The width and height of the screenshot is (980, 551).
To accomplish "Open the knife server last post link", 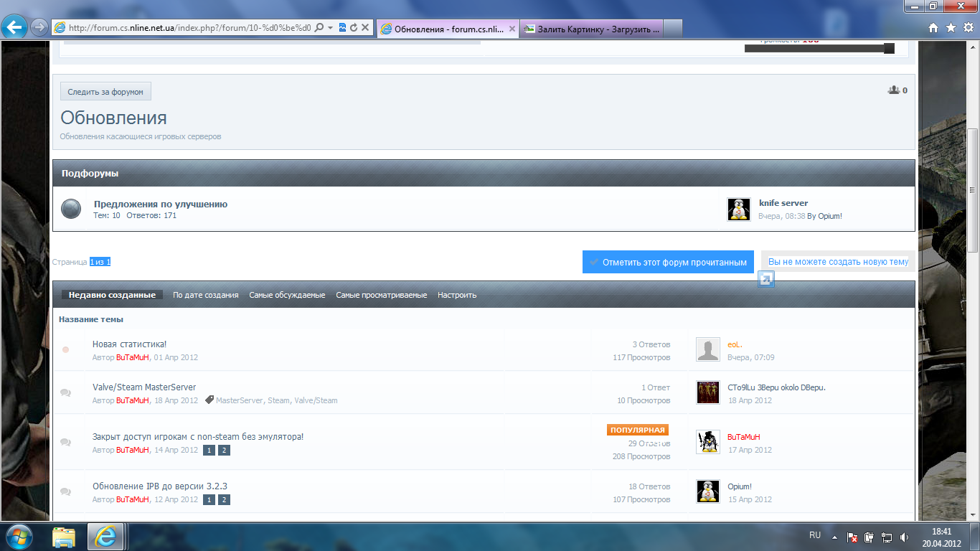I will click(783, 203).
